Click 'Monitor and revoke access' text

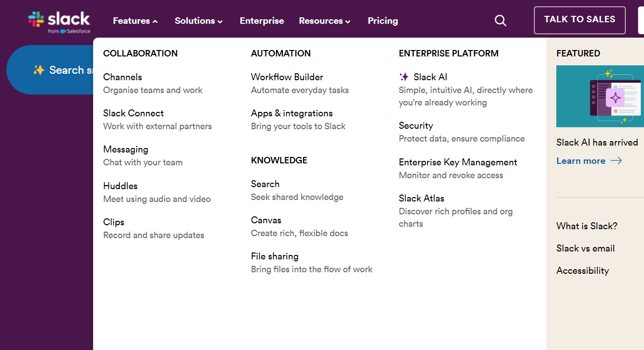(451, 175)
